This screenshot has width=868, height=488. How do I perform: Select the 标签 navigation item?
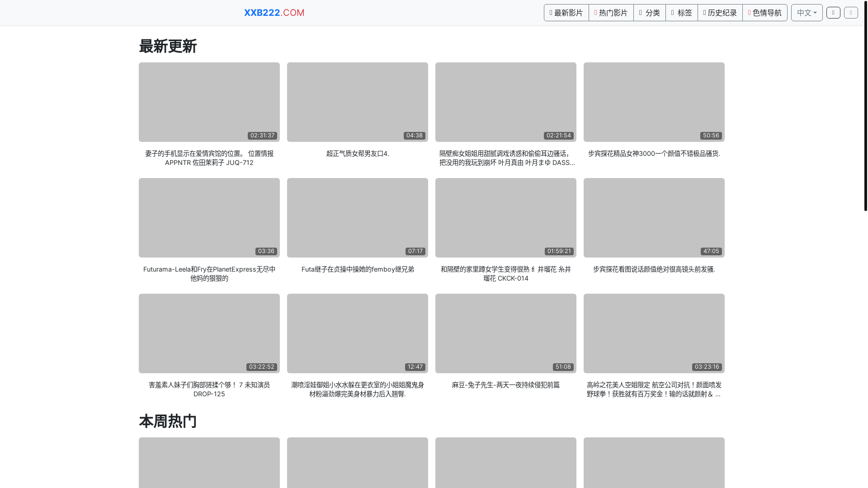[x=681, y=13]
